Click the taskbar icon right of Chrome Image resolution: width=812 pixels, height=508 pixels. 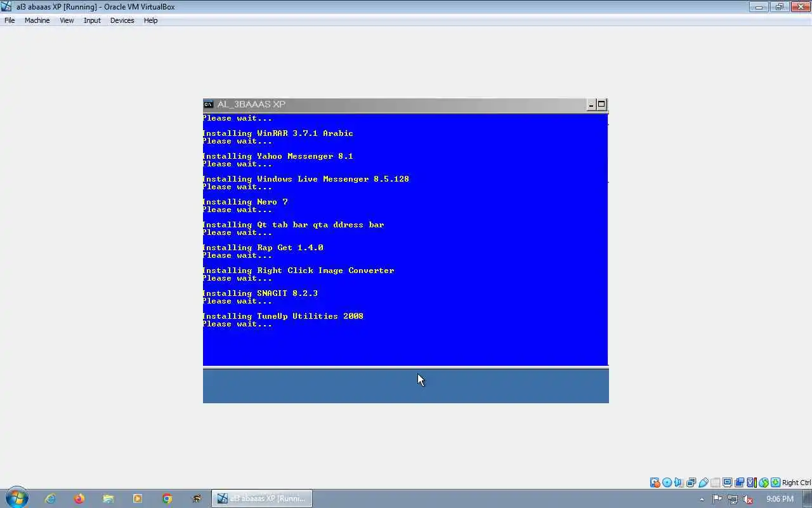pos(197,498)
